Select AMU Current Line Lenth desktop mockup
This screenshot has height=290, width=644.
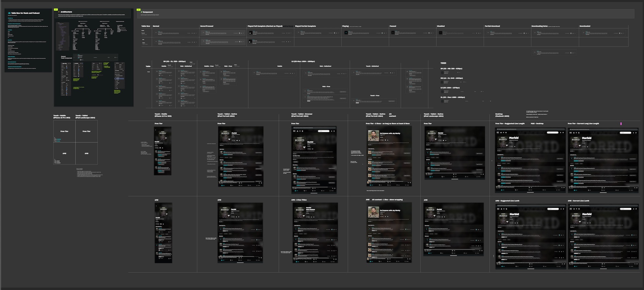[603, 237]
